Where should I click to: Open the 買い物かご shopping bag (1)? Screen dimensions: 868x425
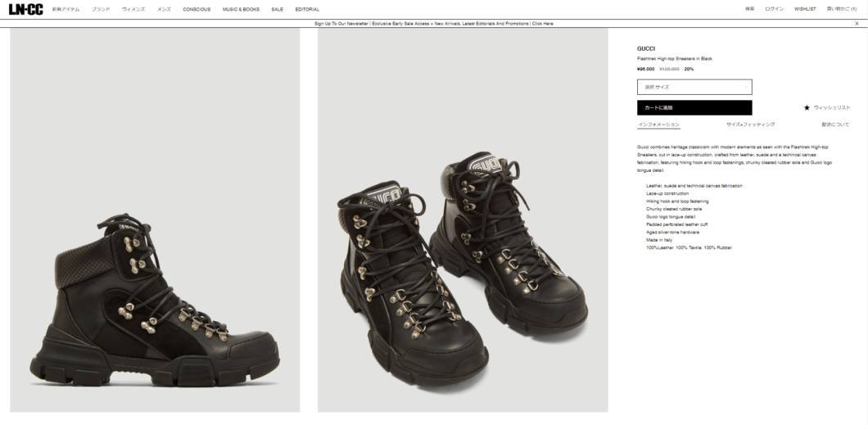[x=842, y=9]
